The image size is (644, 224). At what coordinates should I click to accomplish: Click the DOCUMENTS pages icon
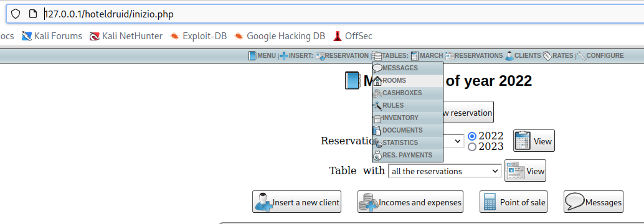point(377,131)
